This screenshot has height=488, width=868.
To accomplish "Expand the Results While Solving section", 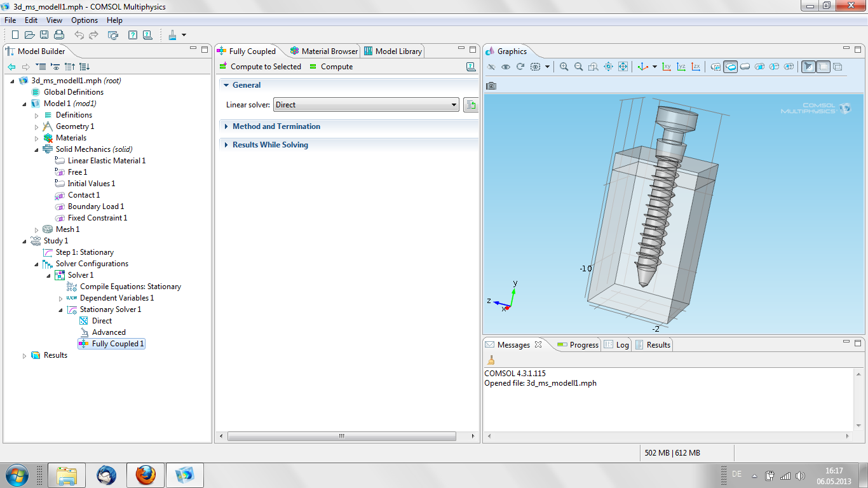I will pyautogui.click(x=226, y=145).
